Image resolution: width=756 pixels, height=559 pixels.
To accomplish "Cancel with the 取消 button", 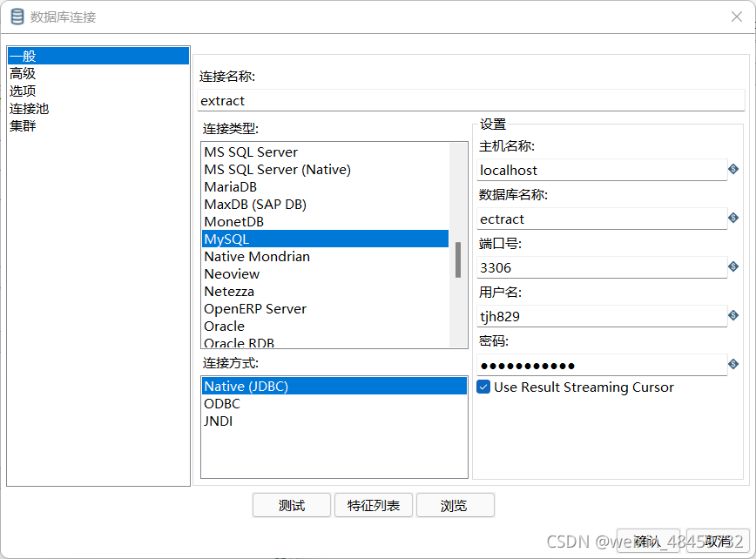I will pyautogui.click(x=718, y=542).
